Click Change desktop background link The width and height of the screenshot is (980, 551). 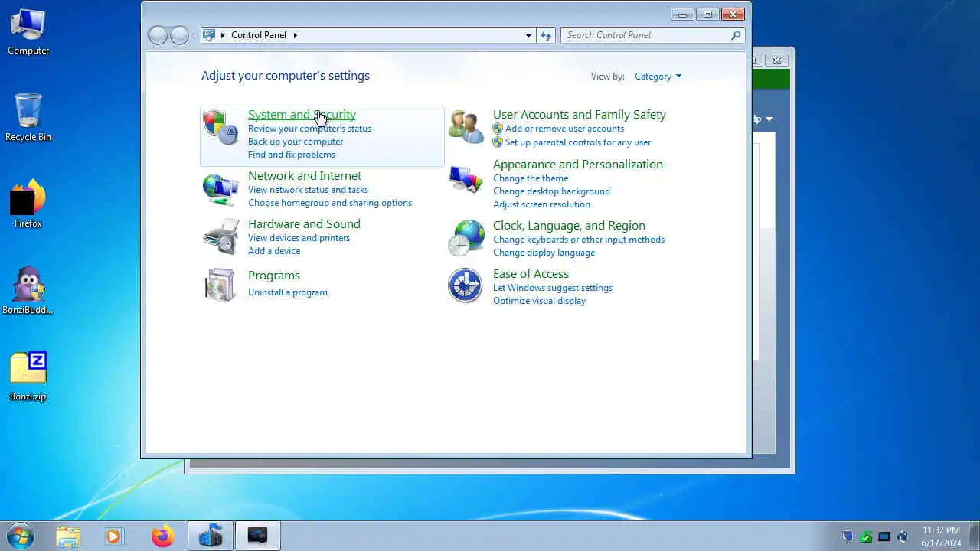click(x=551, y=191)
